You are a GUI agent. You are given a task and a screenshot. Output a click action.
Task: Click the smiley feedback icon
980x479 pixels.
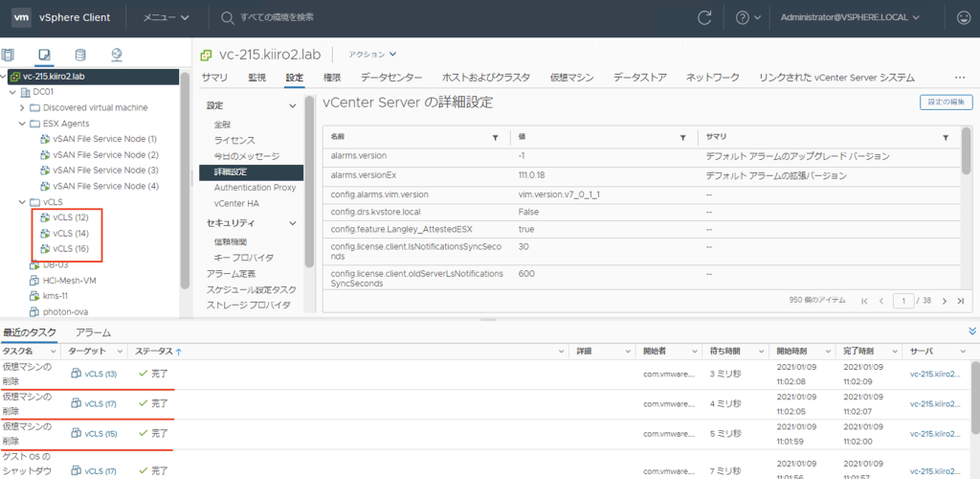coord(964,17)
